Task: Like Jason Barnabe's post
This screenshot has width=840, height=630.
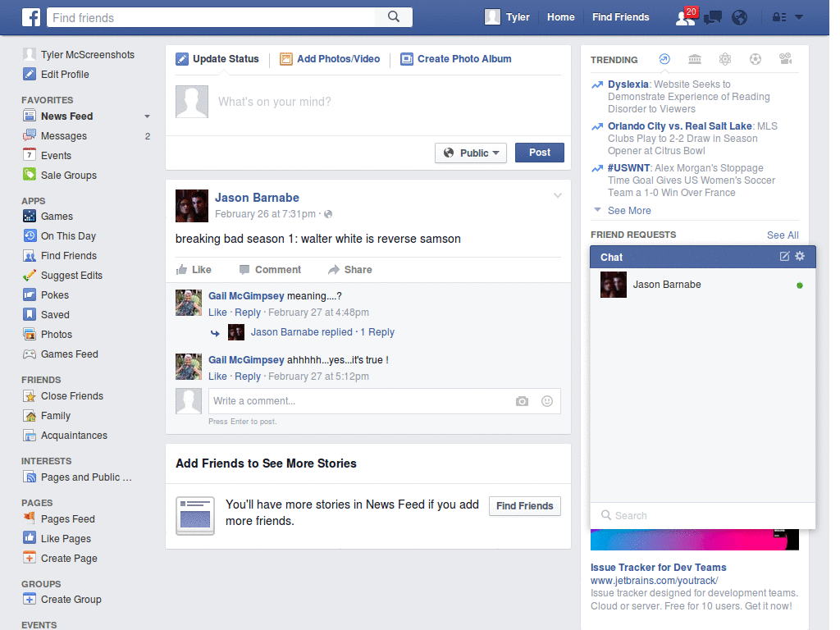Action: (194, 269)
